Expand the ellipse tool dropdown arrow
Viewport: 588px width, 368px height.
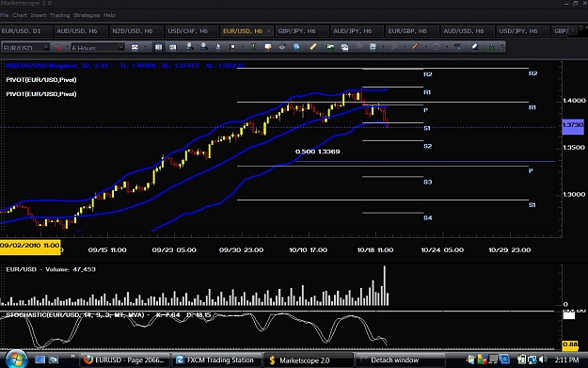coord(447,47)
